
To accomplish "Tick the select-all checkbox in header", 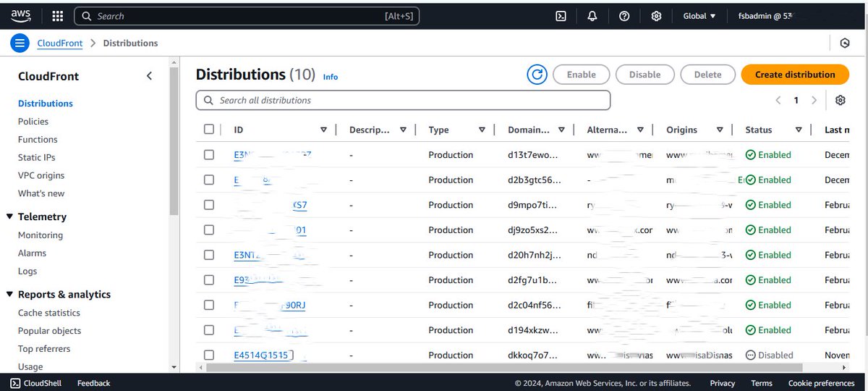I will click(x=209, y=130).
